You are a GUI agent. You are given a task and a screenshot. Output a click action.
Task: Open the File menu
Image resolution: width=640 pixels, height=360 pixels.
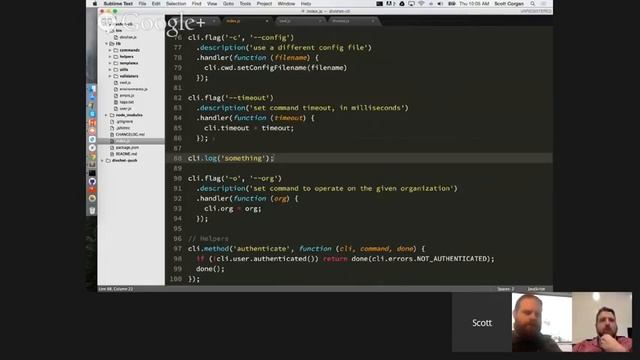coord(142,4)
